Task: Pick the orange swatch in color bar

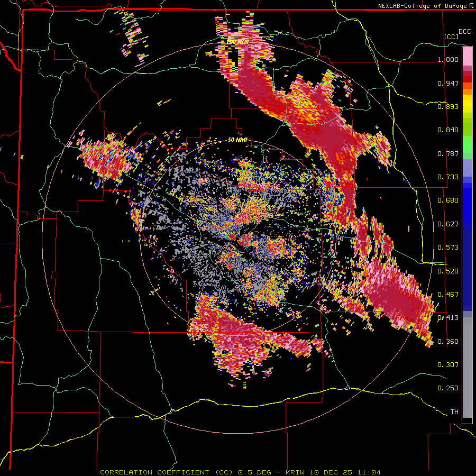Action: 467,91
